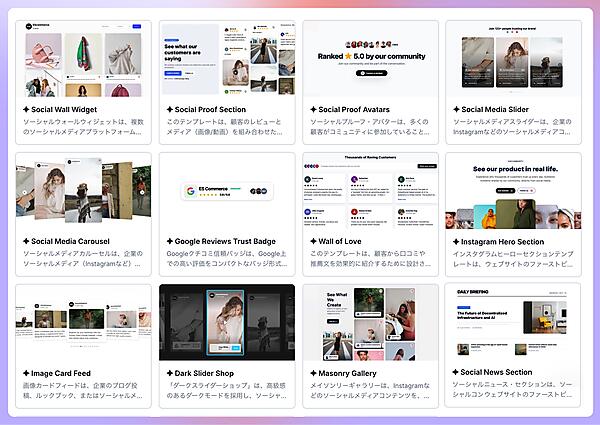600x425 pixels.
Task: Open the Social Proof Section preview image
Action: [227, 59]
